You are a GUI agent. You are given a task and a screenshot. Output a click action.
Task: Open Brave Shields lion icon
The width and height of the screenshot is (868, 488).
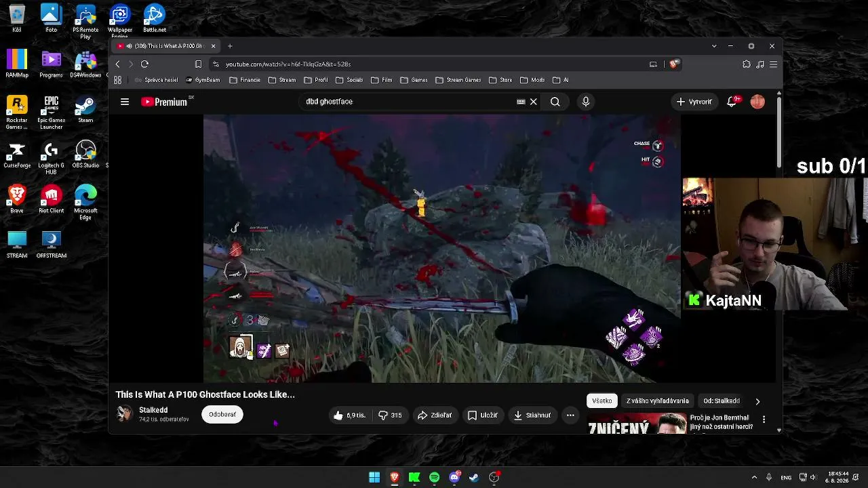674,64
